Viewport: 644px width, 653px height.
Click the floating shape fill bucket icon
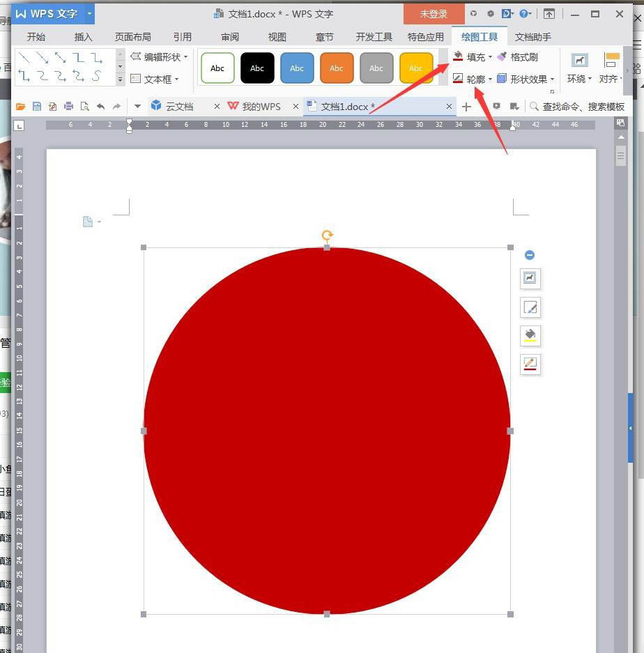[530, 336]
